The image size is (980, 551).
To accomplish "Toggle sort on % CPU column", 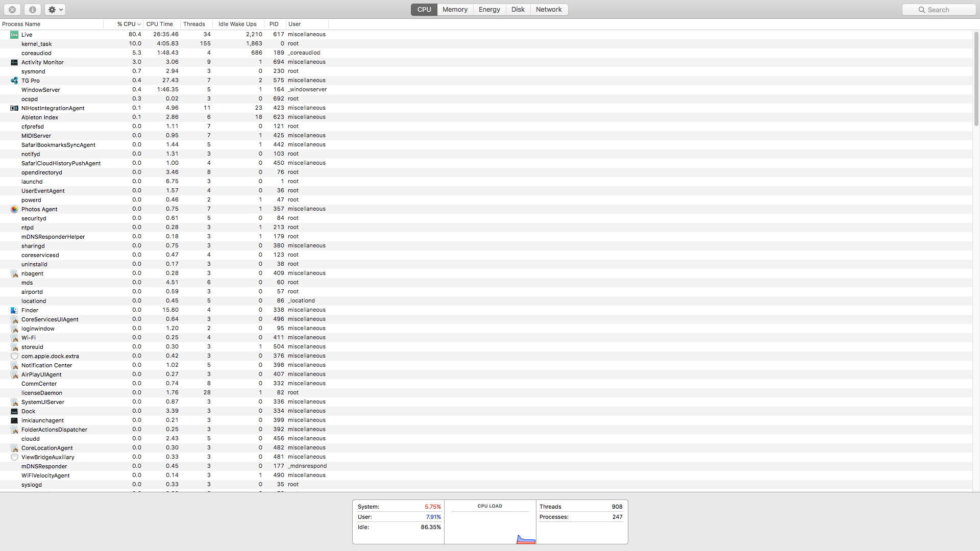I will (124, 24).
